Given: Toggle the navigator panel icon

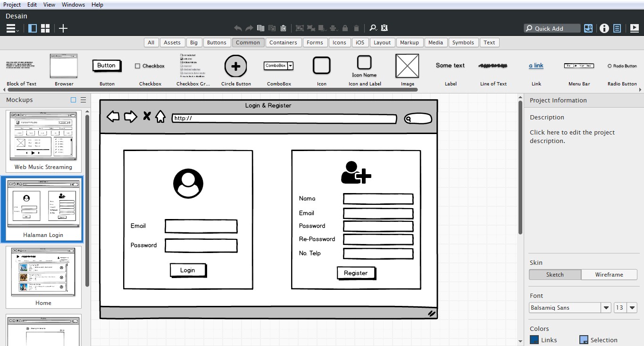Looking at the screenshot, I should 33,28.
